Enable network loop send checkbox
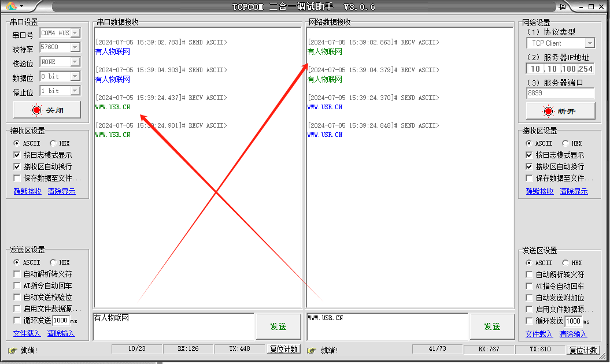Screen dimensions: 610x364 coord(529,321)
